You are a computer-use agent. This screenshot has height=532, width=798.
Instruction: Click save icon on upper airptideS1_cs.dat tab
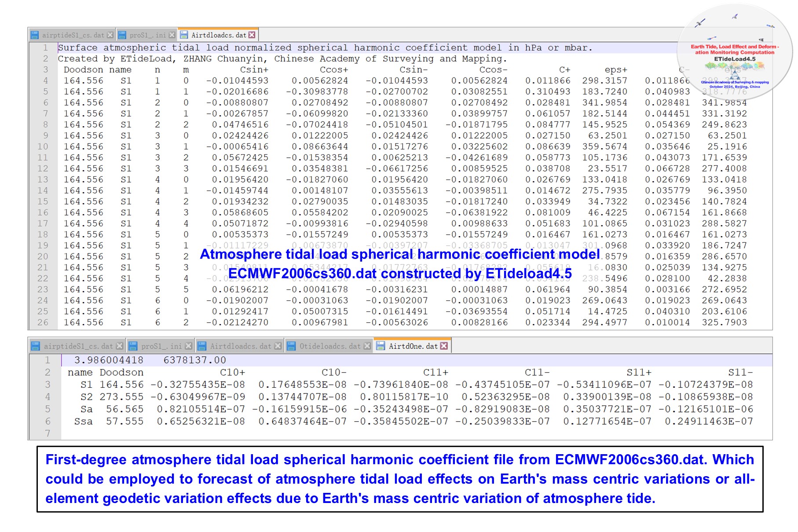point(35,35)
